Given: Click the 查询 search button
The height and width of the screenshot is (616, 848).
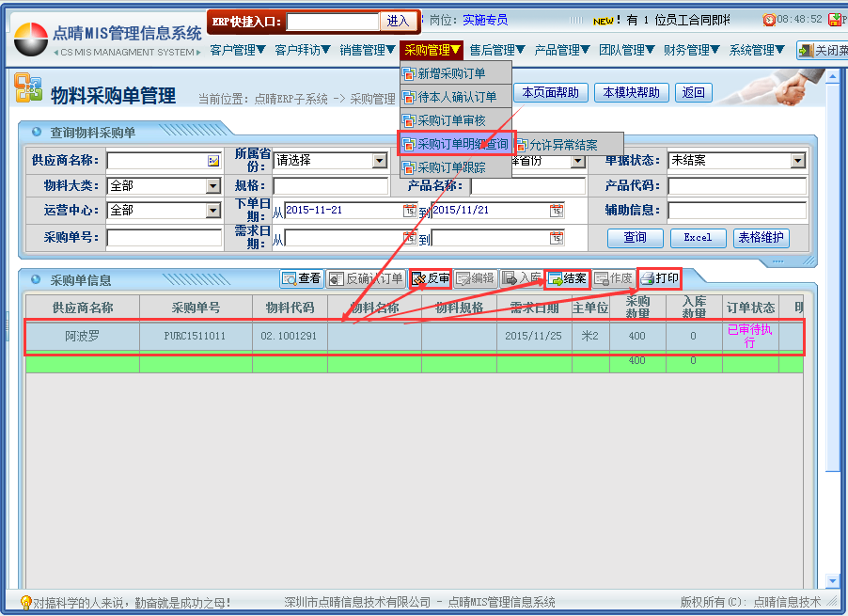Looking at the screenshot, I should point(635,238).
